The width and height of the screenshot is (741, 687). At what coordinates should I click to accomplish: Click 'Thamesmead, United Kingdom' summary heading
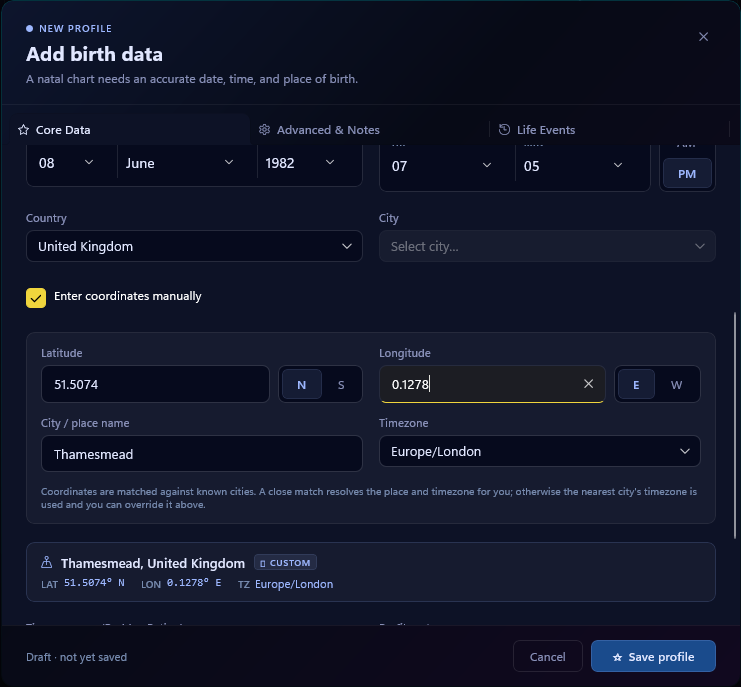tap(153, 563)
